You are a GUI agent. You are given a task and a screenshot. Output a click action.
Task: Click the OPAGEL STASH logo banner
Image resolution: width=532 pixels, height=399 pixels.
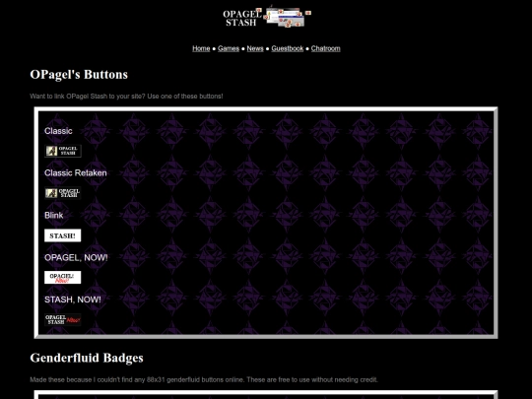[267, 17]
